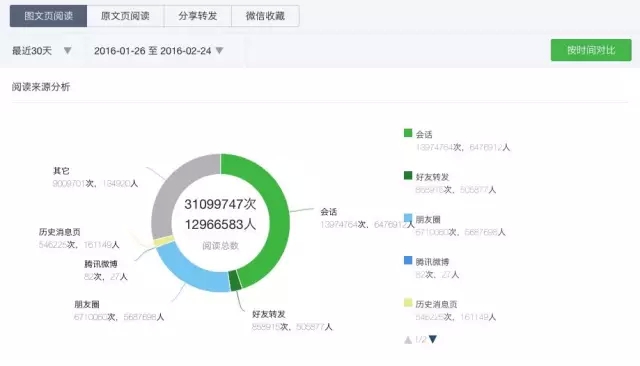The width and height of the screenshot is (640, 366).
Task: Select the 图文页阅读 tab
Action: (x=48, y=16)
